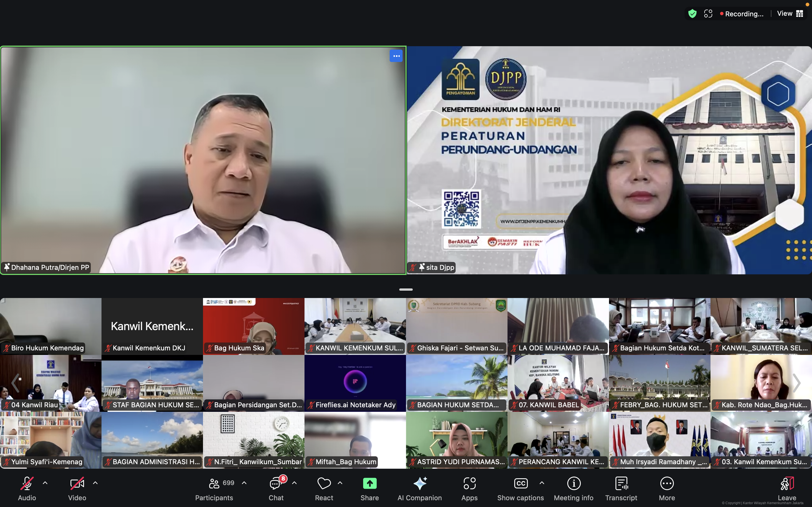Go to next gallery page arrow

[796, 383]
